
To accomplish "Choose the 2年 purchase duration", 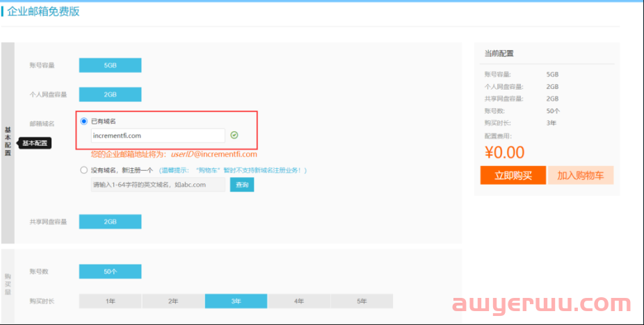I will click(173, 301).
